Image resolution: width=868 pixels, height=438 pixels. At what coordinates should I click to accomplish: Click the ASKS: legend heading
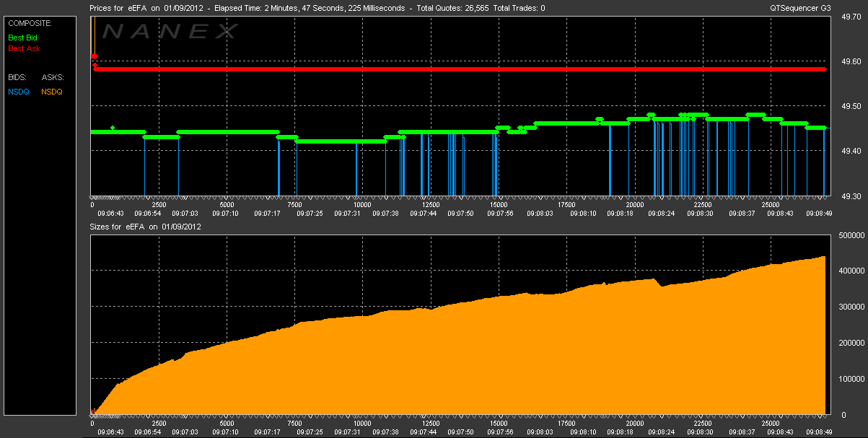pyautogui.click(x=52, y=76)
